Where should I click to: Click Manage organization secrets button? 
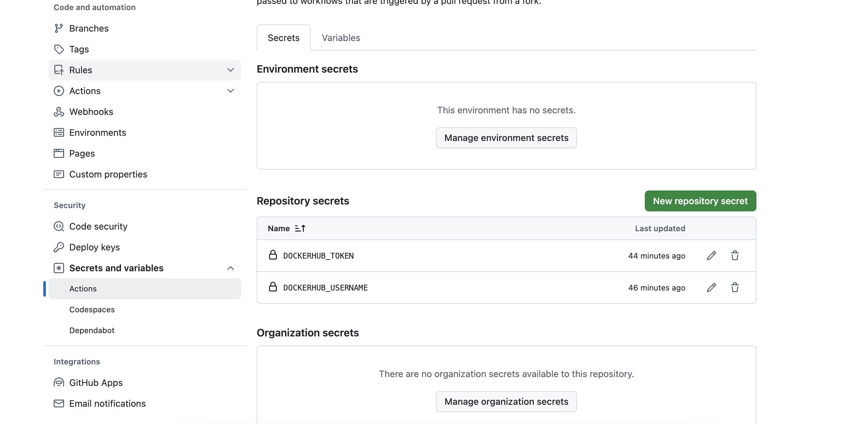(x=506, y=402)
